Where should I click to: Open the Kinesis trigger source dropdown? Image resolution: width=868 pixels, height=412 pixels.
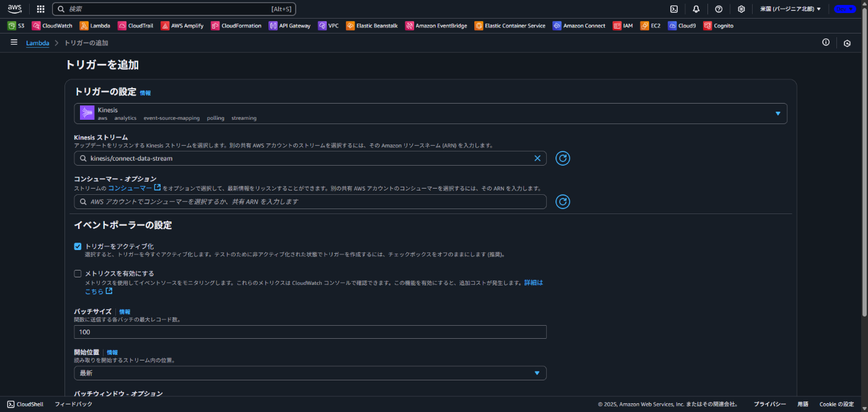(430, 114)
